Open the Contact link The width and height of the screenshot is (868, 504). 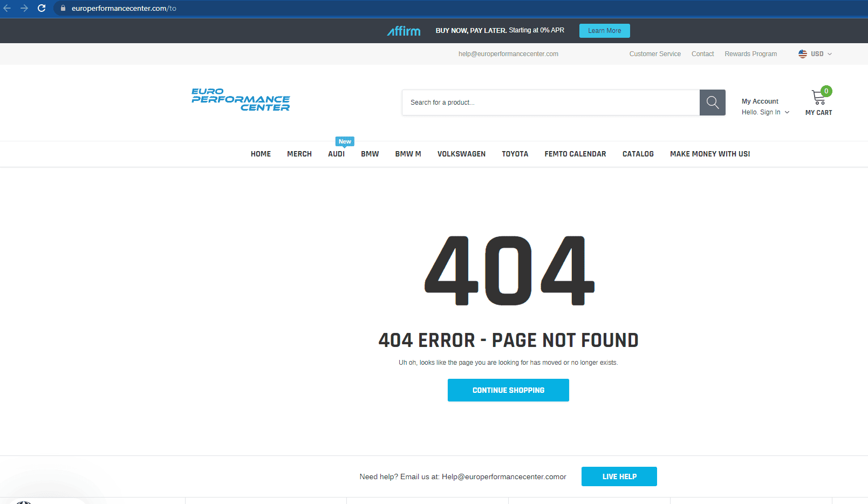[702, 54]
